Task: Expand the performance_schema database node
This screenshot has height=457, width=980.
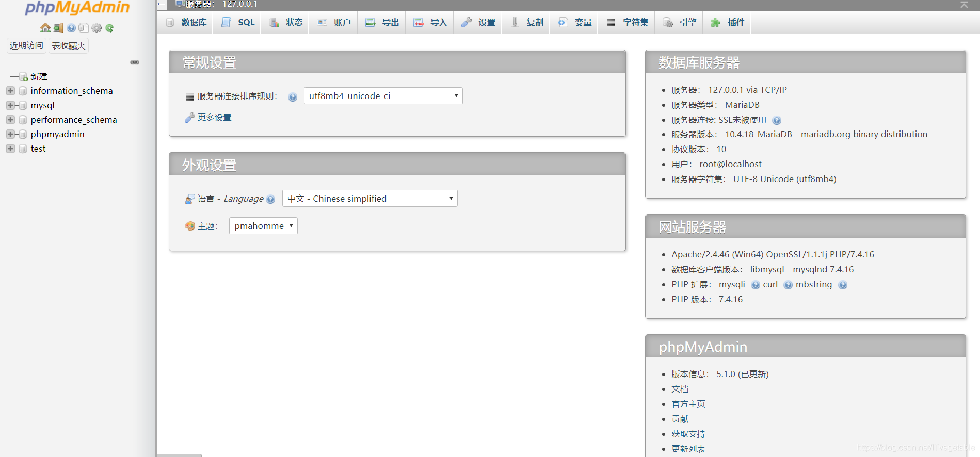Action: coord(10,120)
